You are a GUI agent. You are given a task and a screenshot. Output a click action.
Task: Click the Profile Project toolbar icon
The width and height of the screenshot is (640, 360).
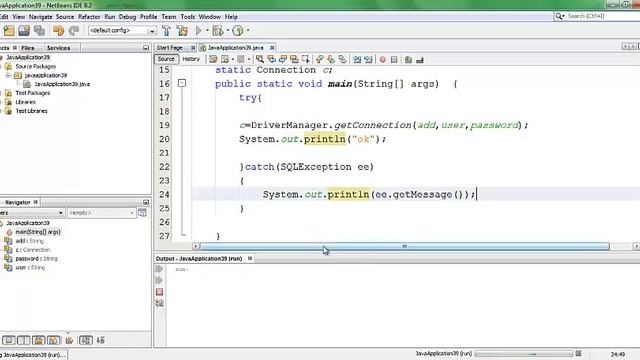coord(238,31)
